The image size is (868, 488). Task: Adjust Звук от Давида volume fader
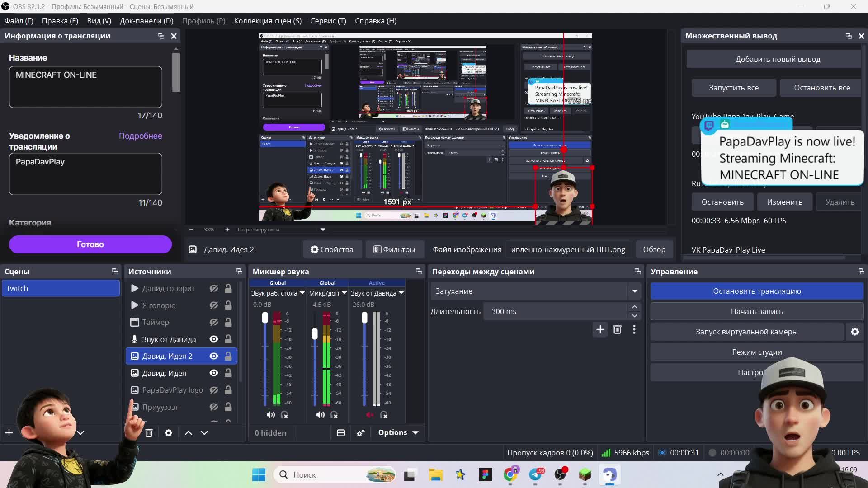pyautogui.click(x=364, y=318)
